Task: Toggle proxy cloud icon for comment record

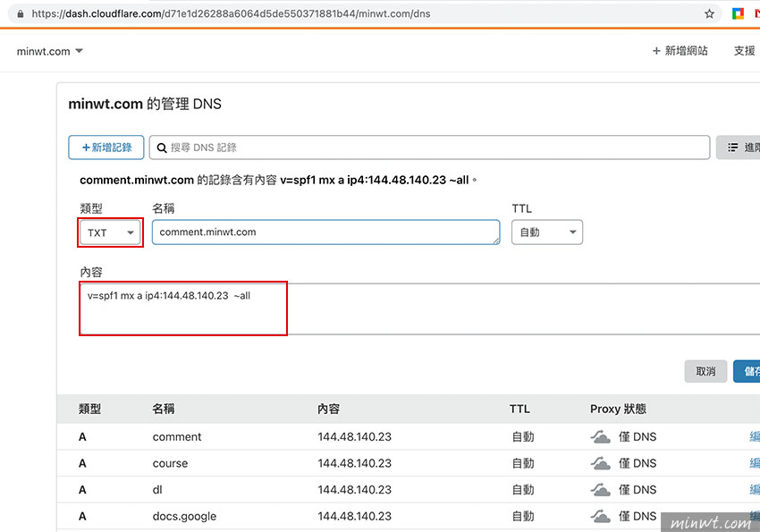Action: (600, 437)
